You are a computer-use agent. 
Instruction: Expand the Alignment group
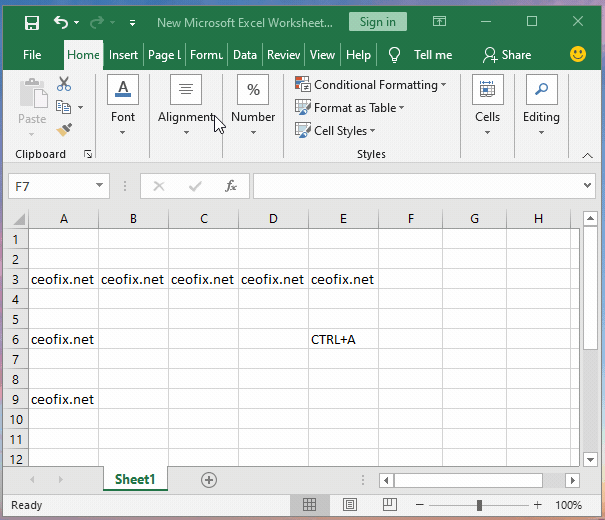[186, 105]
